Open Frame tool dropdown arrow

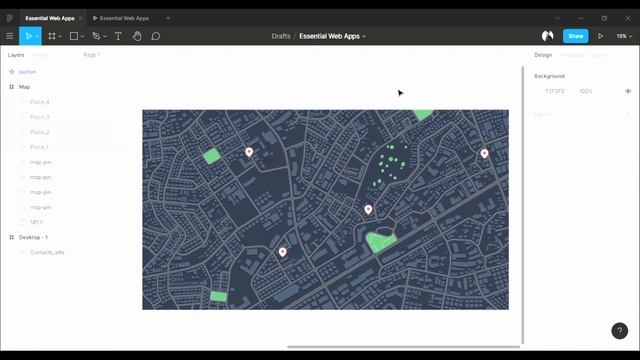click(60, 37)
